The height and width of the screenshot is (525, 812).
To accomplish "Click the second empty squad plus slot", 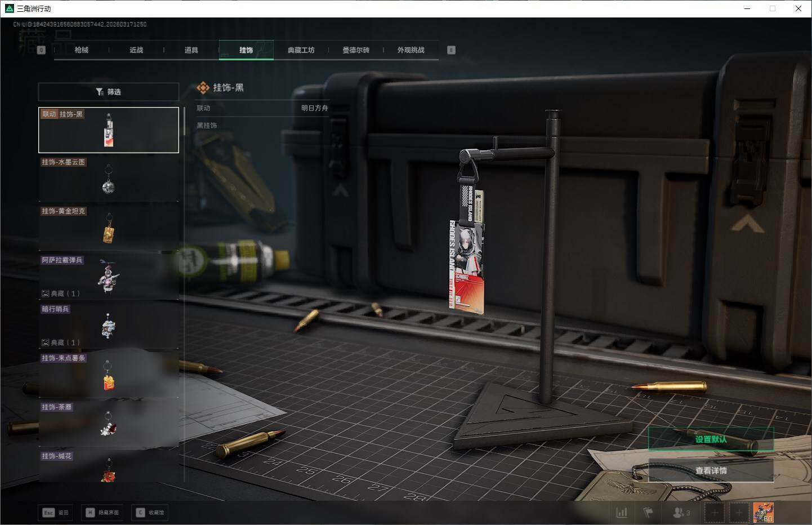I will pos(739,513).
